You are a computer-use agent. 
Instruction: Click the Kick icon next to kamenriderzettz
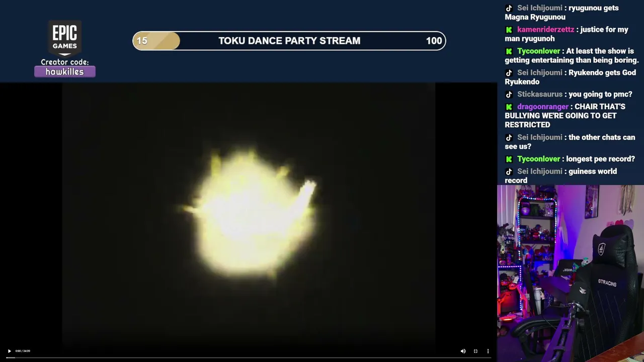point(509,30)
